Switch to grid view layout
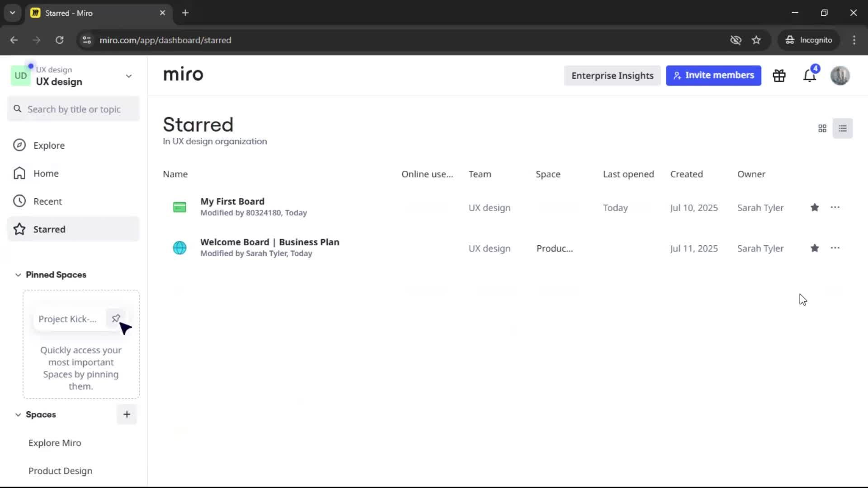Viewport: 868px width, 488px height. pyautogui.click(x=822, y=129)
